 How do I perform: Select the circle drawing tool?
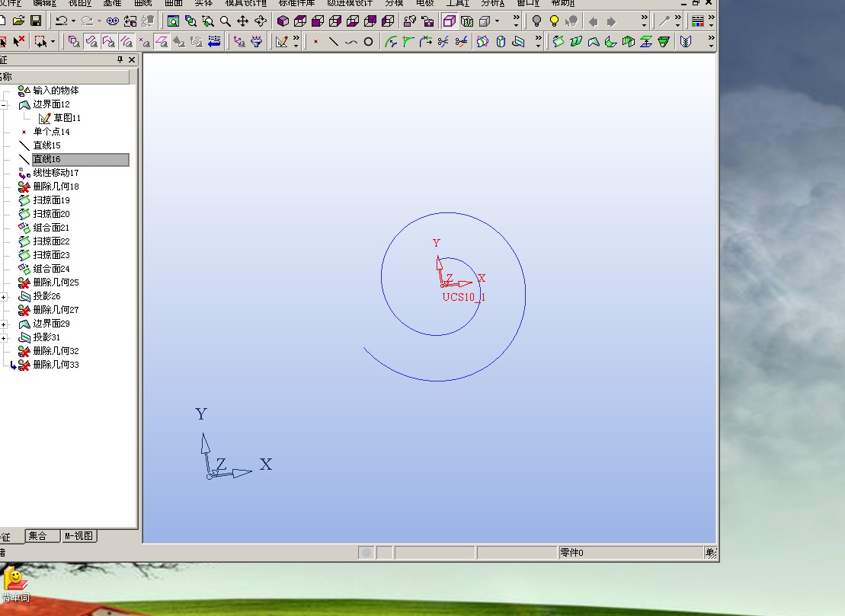[x=368, y=41]
